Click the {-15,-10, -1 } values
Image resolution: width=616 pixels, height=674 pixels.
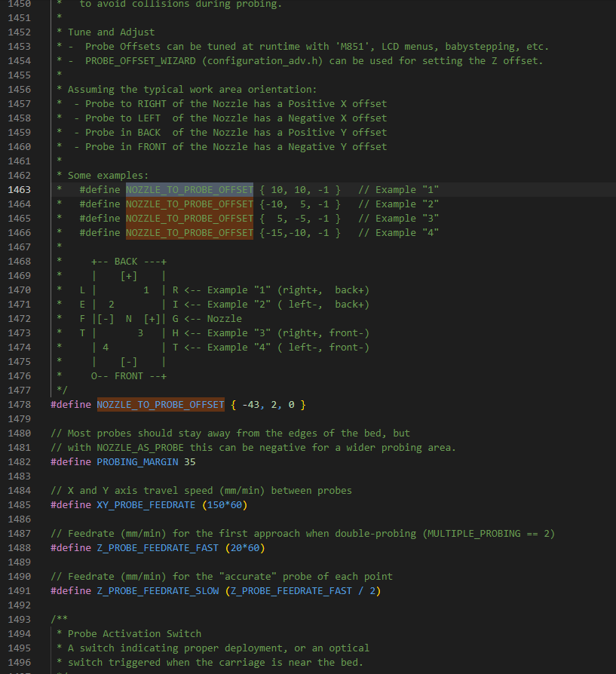click(300, 232)
